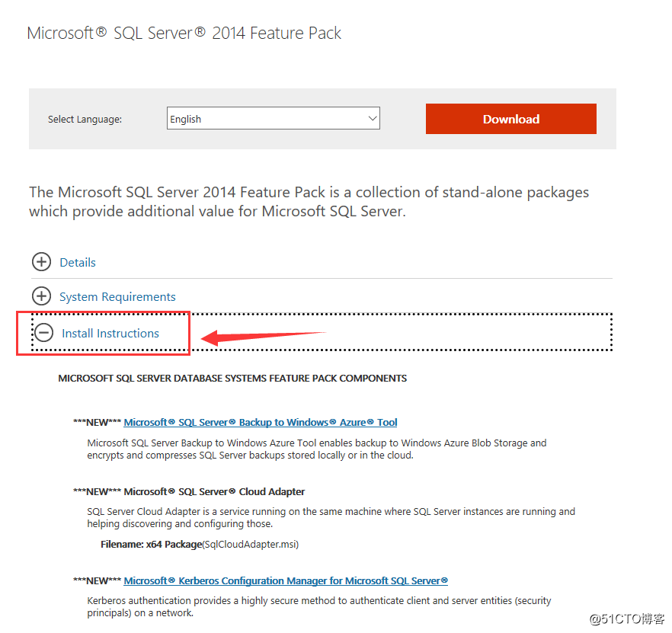This screenshot has width=672, height=633.
Task: Open the System Requirements section link
Action: point(117,296)
